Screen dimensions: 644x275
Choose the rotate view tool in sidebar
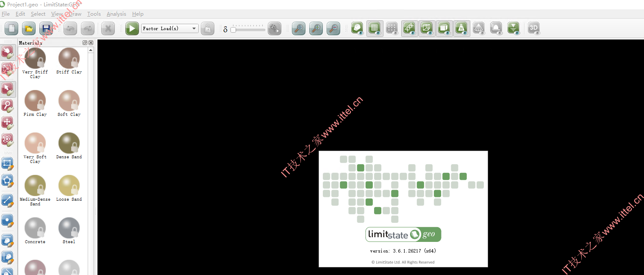tap(8, 140)
